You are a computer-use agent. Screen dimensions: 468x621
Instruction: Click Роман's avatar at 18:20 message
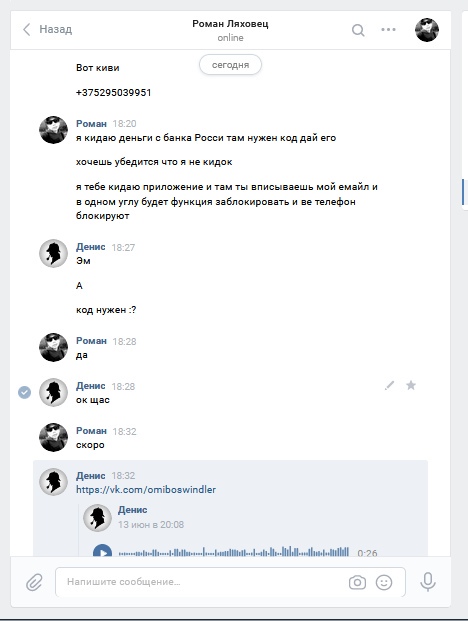pos(53,130)
